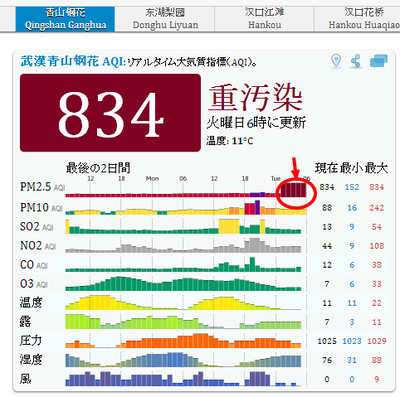Select the Qingshan Ganghua station tab
Image resolution: width=400 pixels, height=397 pixels.
coord(65,19)
